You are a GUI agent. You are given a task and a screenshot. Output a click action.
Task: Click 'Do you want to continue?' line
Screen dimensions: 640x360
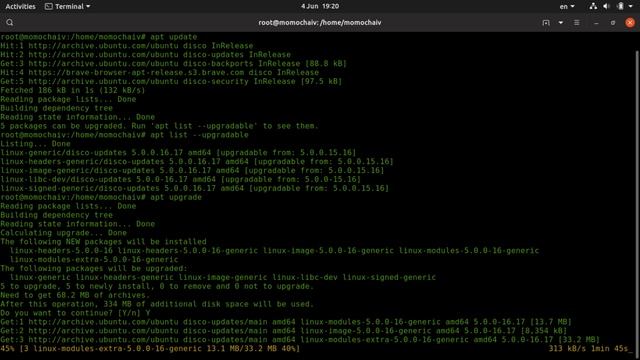pos(76,313)
